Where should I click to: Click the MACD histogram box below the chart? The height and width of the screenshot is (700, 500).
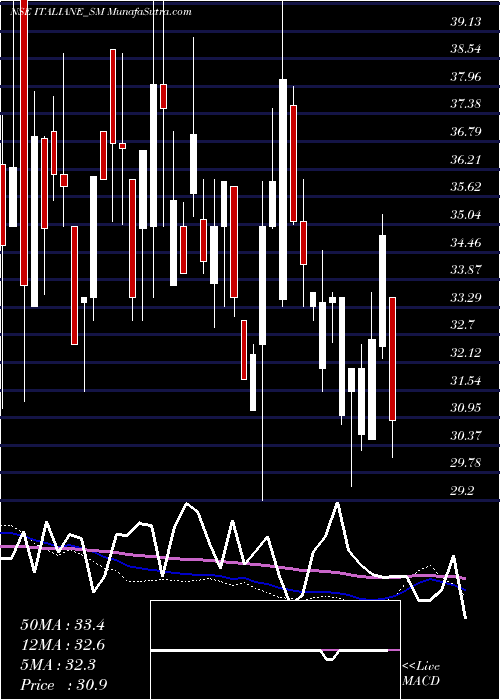(275, 650)
